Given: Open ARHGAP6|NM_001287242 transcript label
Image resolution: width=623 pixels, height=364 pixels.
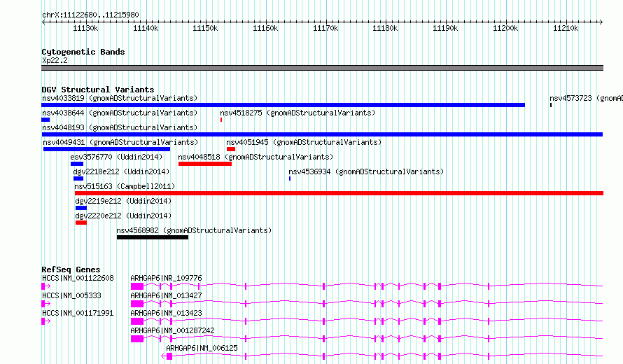Looking at the screenshot, I should [x=172, y=330].
